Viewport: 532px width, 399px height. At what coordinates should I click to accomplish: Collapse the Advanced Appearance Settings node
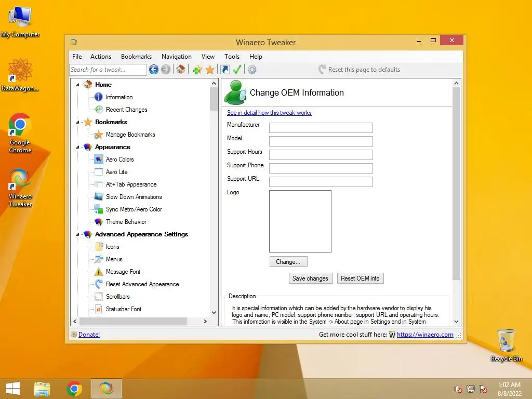point(78,234)
